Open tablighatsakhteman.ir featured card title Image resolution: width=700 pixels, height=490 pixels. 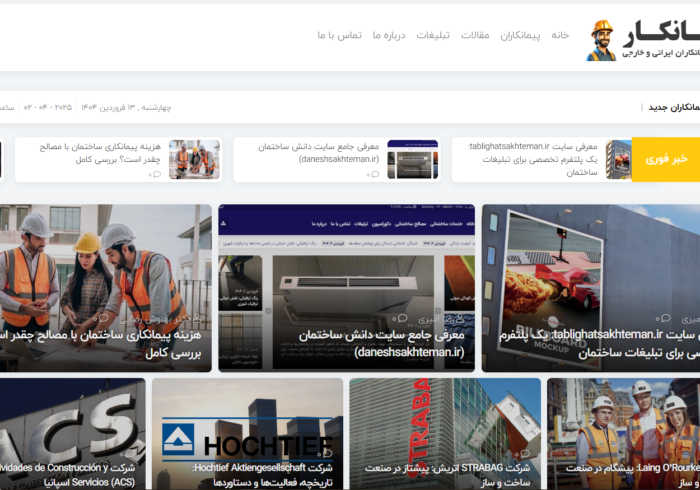600,344
